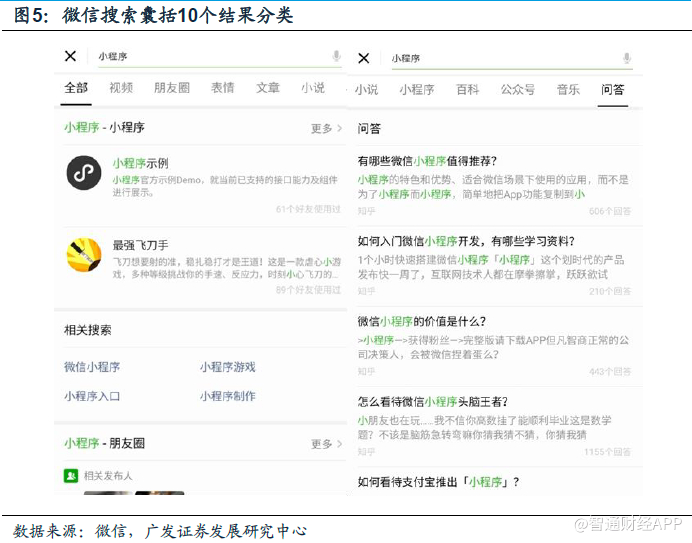This screenshot has width=692, height=543.
Task: Search related term 微信小程序
Action: click(x=92, y=367)
